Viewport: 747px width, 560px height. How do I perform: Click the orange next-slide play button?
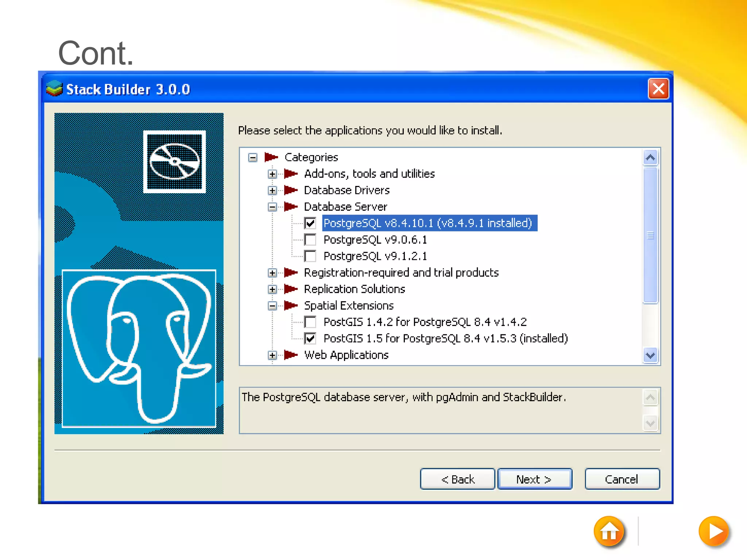pos(714,532)
